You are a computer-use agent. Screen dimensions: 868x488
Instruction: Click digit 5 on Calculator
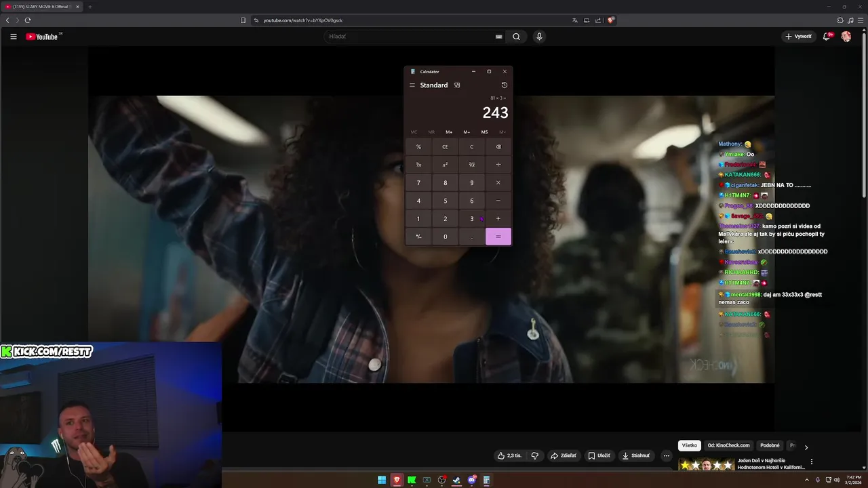pos(445,201)
